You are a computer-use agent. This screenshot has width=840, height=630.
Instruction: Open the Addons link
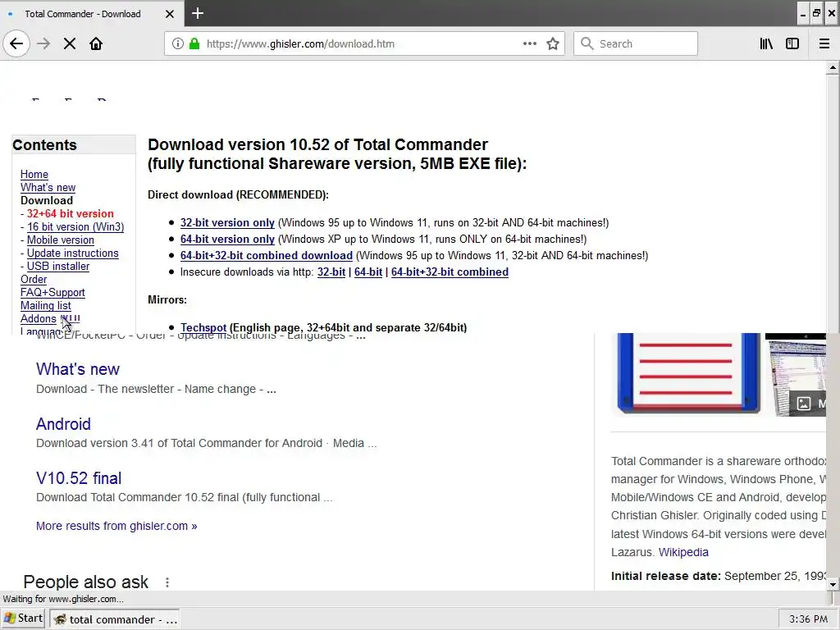coord(38,319)
